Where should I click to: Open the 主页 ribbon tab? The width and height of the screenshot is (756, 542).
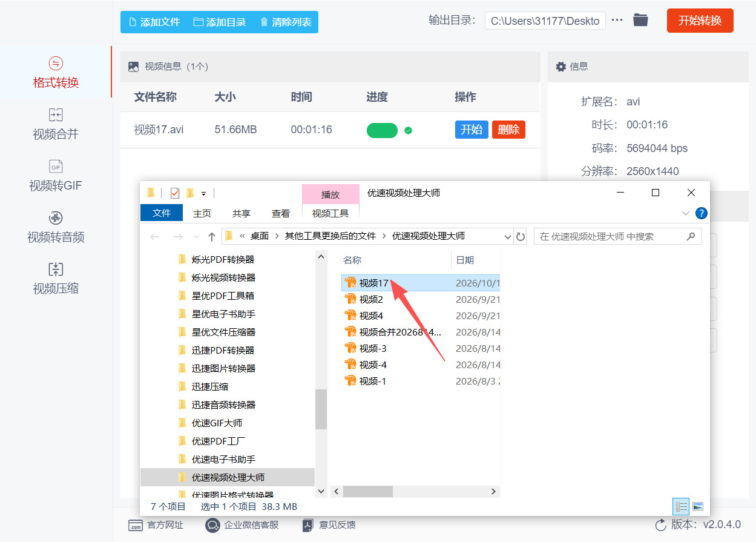(202, 213)
